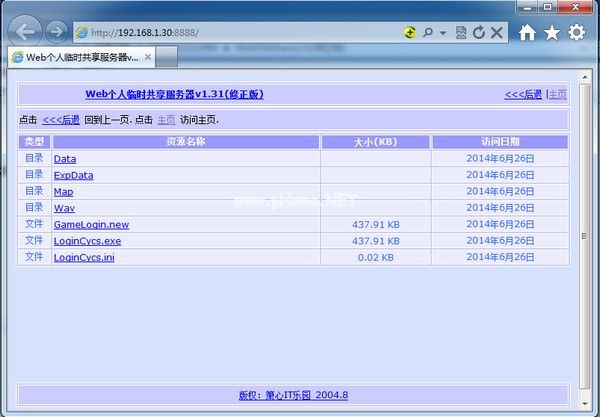The height and width of the screenshot is (417, 600).
Task: Click the browser Forward arrow button
Action: point(56,32)
